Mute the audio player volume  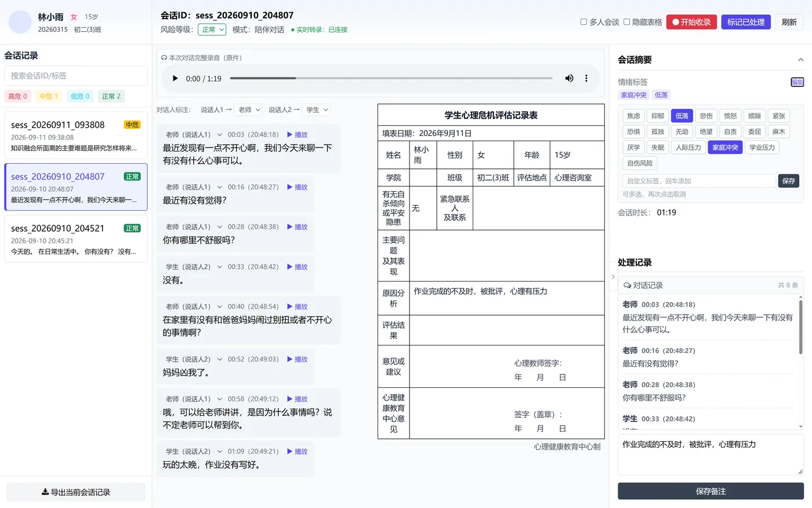[569, 78]
